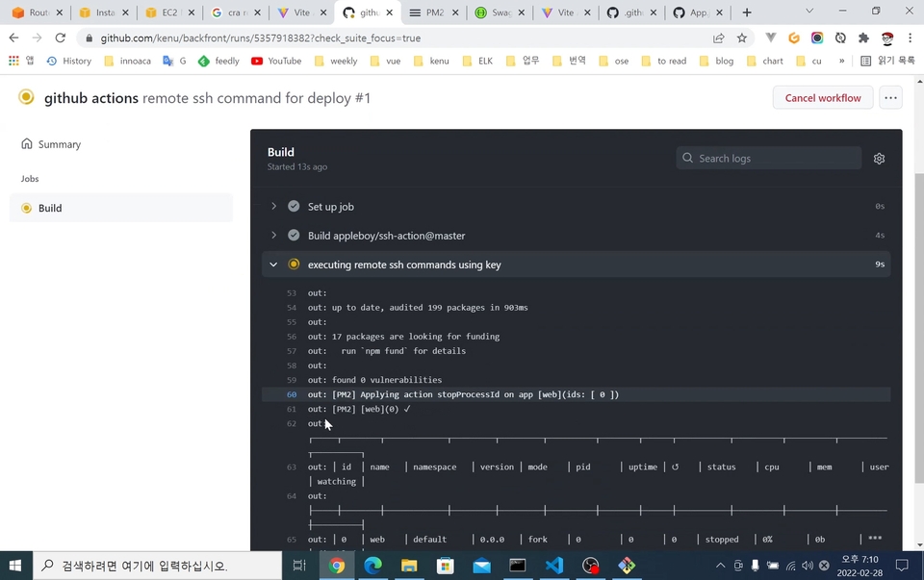
Task: Open Visual Studio Code from taskbar
Action: [x=554, y=566]
